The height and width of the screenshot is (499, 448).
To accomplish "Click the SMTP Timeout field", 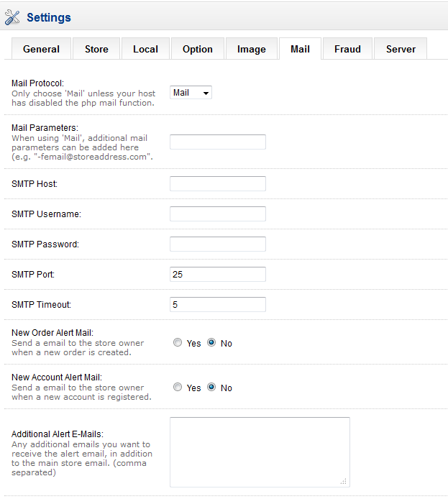I will 217,305.
